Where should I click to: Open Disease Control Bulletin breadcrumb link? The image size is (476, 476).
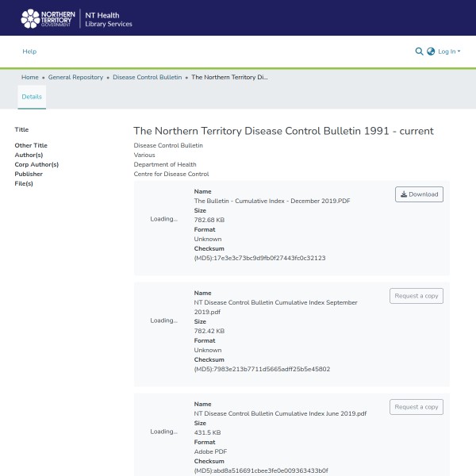coord(147,78)
